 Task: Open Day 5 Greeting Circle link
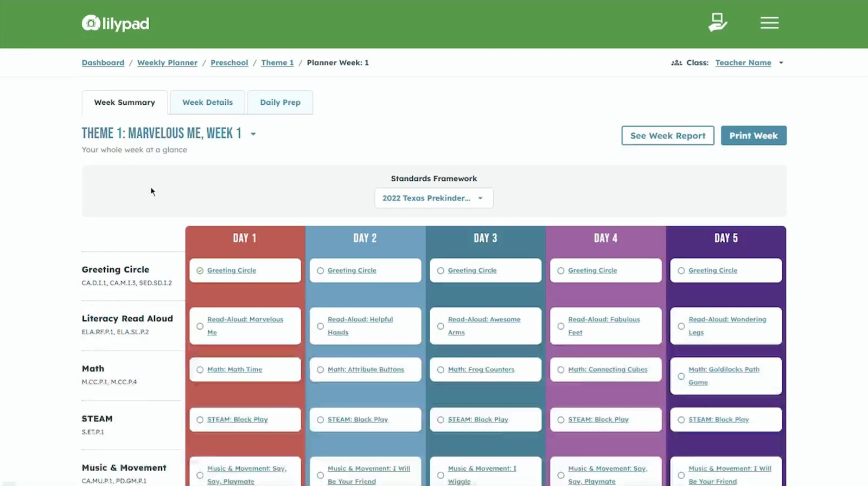pos(713,270)
